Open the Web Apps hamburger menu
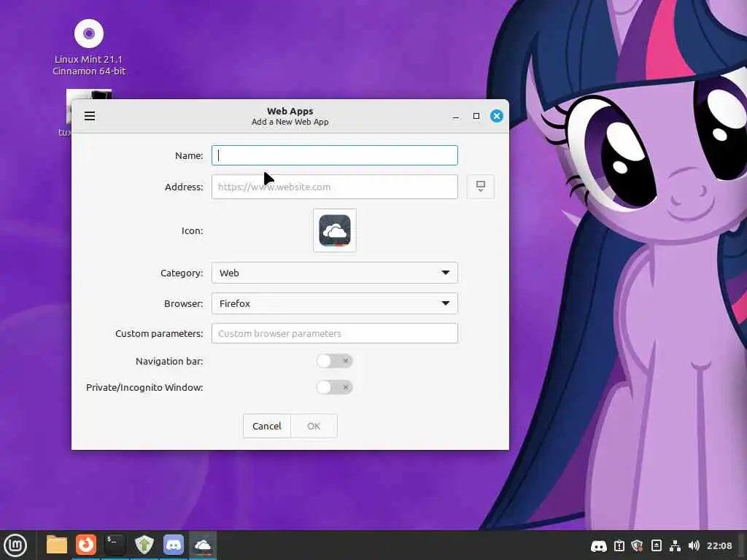The image size is (747, 560). (90, 116)
